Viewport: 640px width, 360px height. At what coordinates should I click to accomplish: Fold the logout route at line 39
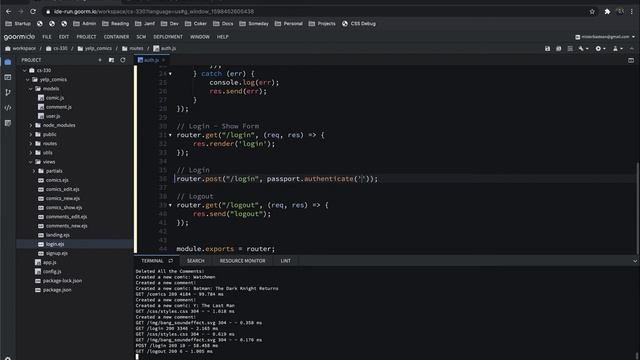point(170,205)
